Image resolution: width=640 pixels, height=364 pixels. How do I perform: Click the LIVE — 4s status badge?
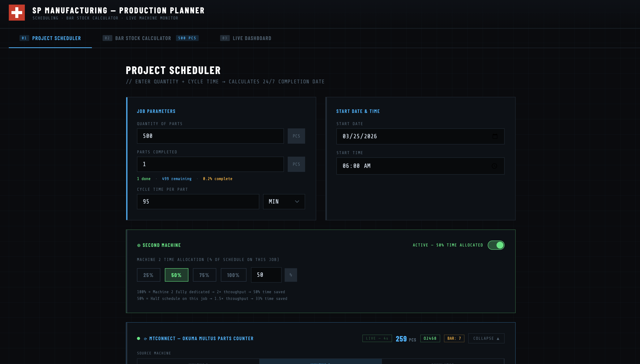coord(377,338)
